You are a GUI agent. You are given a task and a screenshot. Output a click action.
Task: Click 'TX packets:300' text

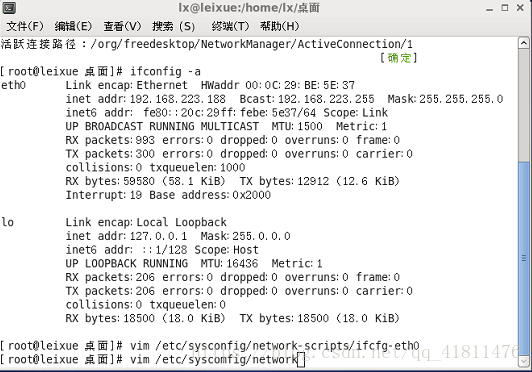pos(110,154)
